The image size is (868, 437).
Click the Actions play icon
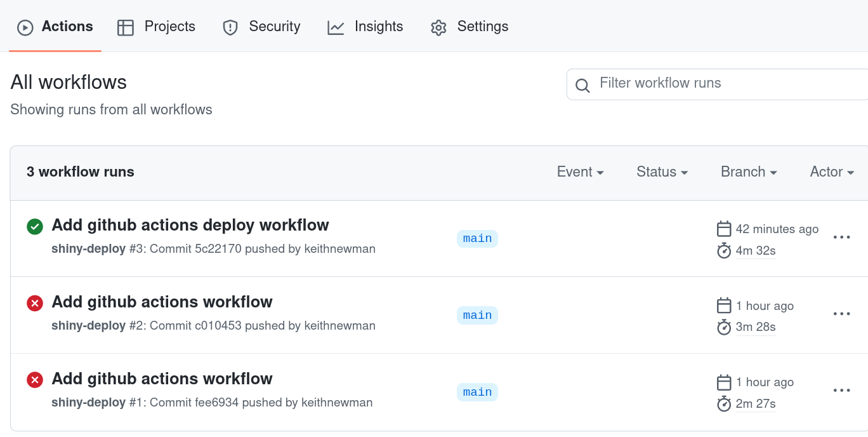pyautogui.click(x=25, y=27)
